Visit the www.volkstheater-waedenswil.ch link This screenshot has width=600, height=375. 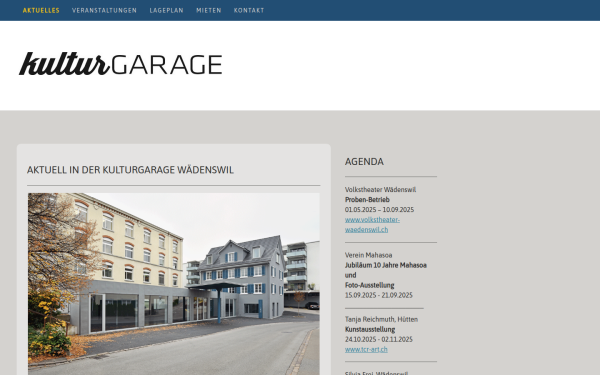372,225
